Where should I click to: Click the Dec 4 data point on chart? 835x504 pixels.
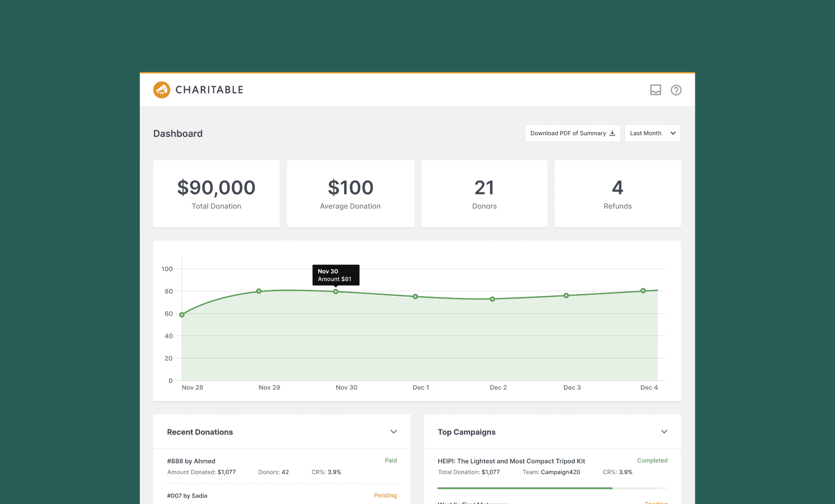643,291
